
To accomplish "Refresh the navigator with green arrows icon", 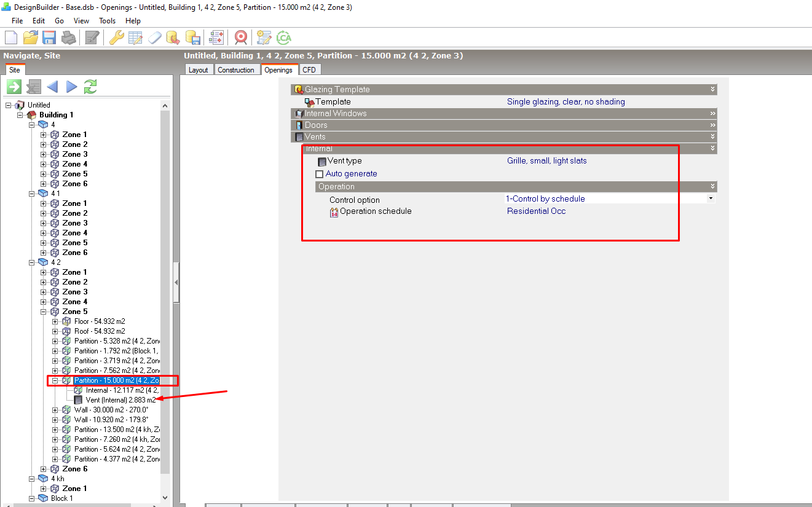I will point(90,87).
